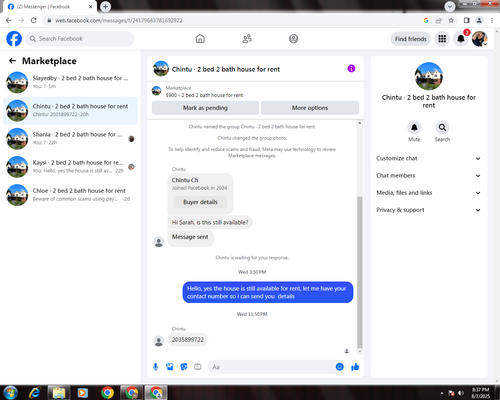500x400 pixels.
Task: Click the 2035899722 message bubble
Action: [x=188, y=340]
